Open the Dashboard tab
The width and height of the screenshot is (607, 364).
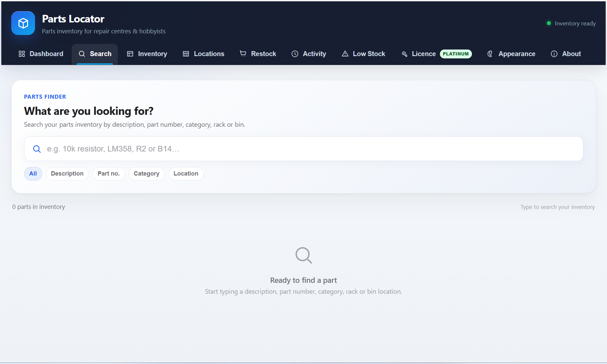(x=41, y=54)
